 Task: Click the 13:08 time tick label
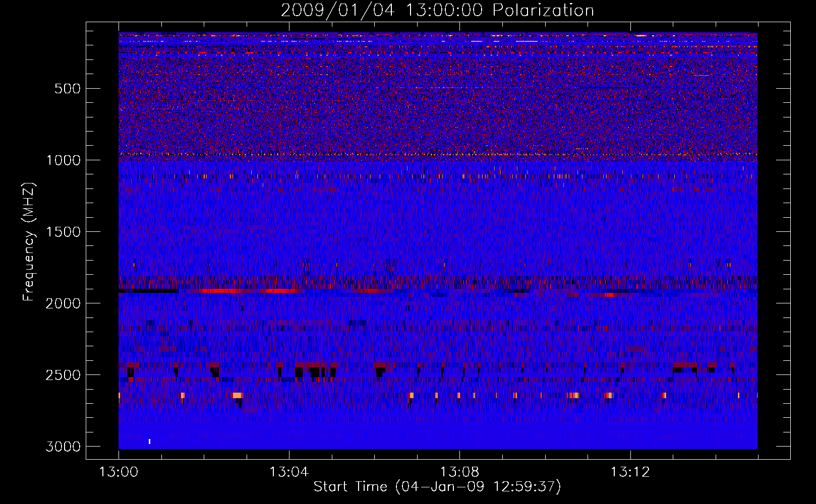click(x=459, y=472)
